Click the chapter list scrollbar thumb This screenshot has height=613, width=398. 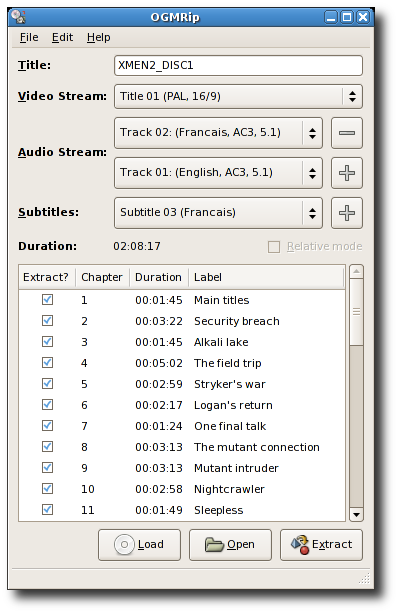point(356,312)
